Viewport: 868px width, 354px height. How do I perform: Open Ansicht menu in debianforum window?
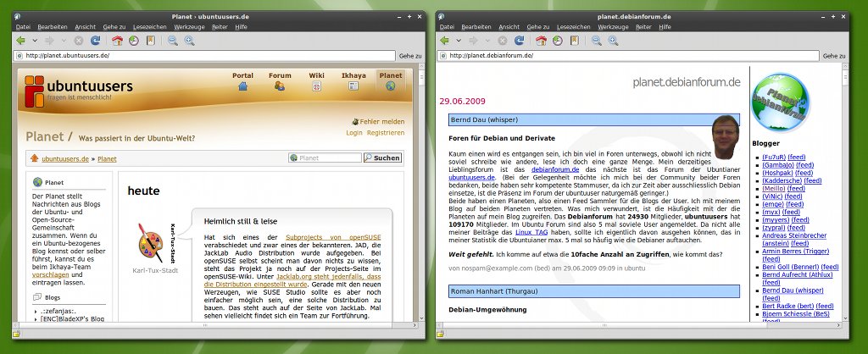pyautogui.click(x=509, y=26)
